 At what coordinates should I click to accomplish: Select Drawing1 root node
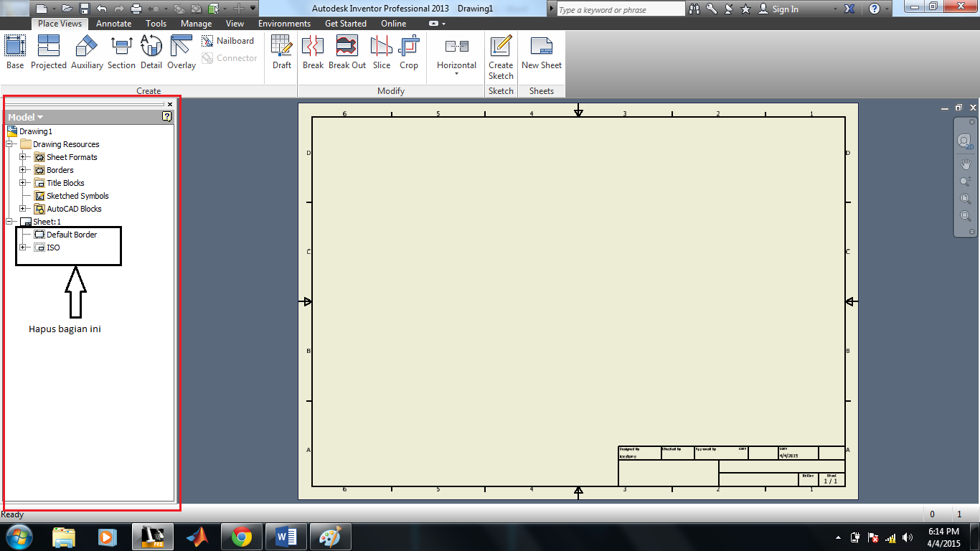pyautogui.click(x=29, y=131)
